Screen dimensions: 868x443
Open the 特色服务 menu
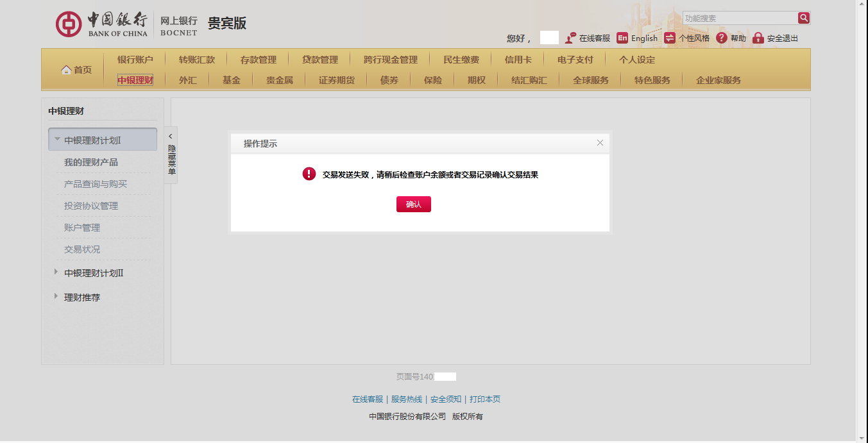[652, 80]
